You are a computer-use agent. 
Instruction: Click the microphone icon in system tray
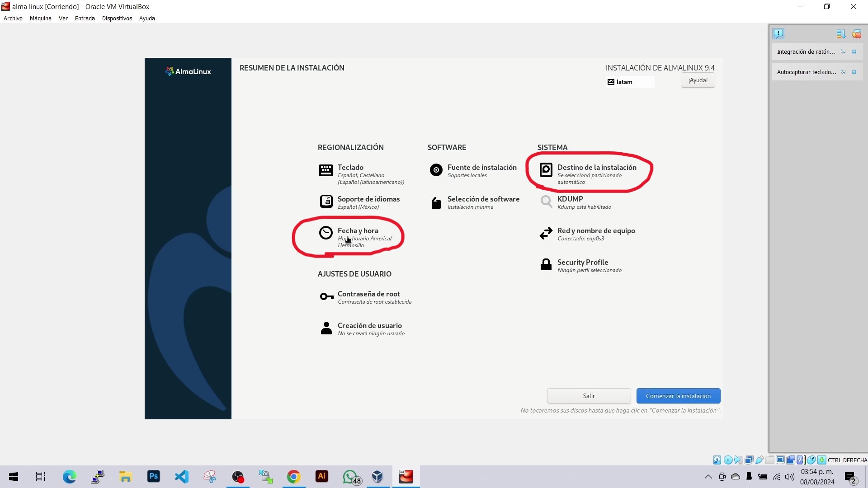(x=749, y=477)
